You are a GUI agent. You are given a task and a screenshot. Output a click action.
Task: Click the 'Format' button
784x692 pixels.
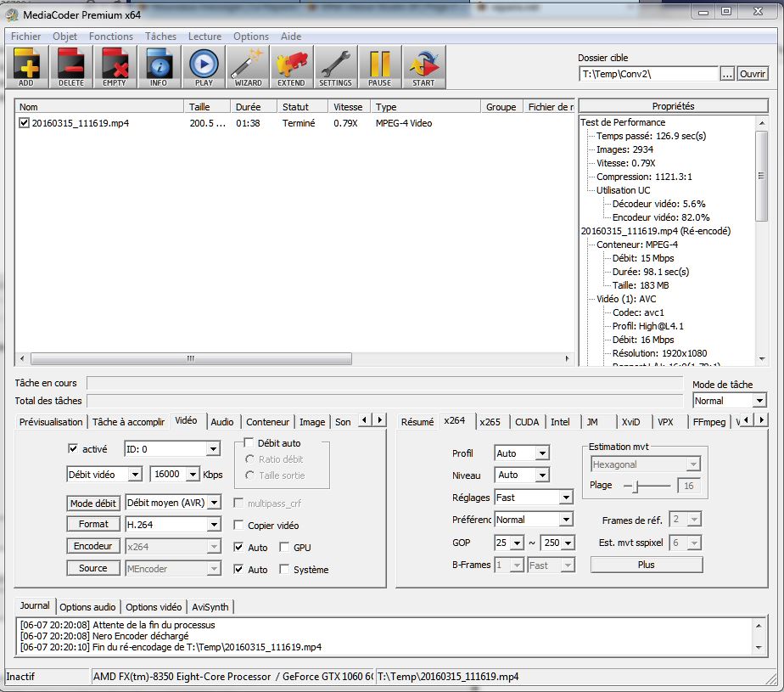(93, 524)
